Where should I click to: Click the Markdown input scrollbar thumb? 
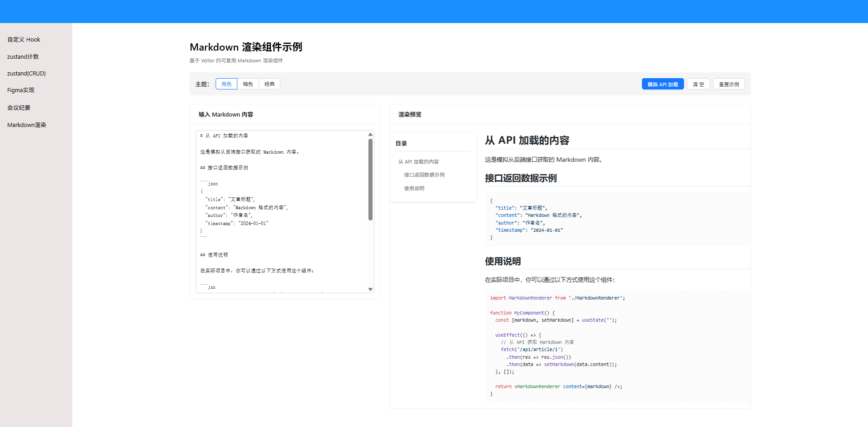(x=370, y=179)
